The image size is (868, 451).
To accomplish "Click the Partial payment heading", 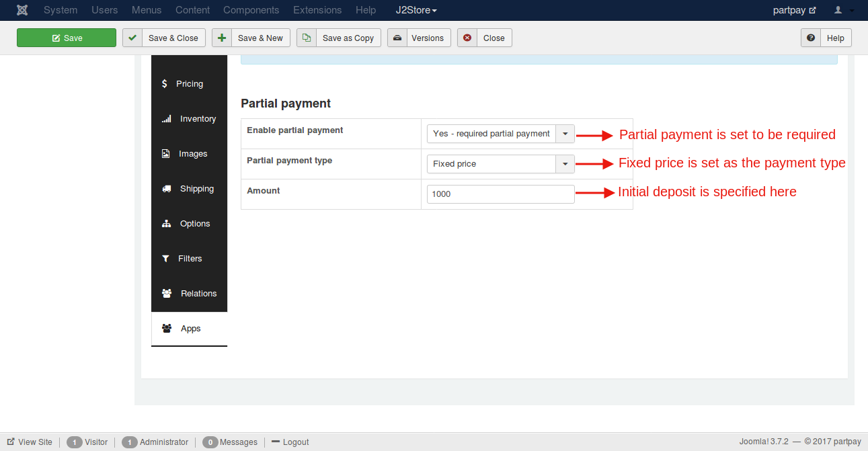I will (286, 104).
